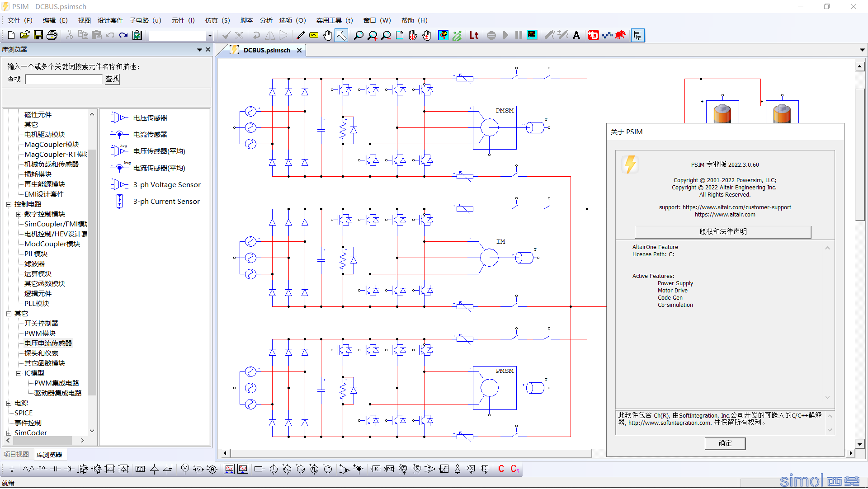Image resolution: width=868 pixels, height=489 pixels.
Task: Open the document tab list dropdown
Action: (862, 50)
